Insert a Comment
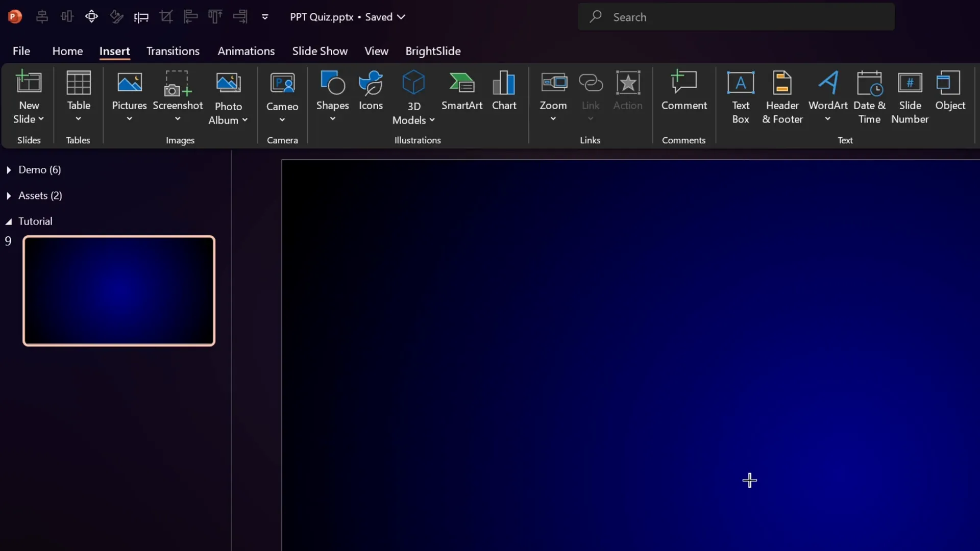This screenshot has height=551, width=980. click(x=684, y=91)
